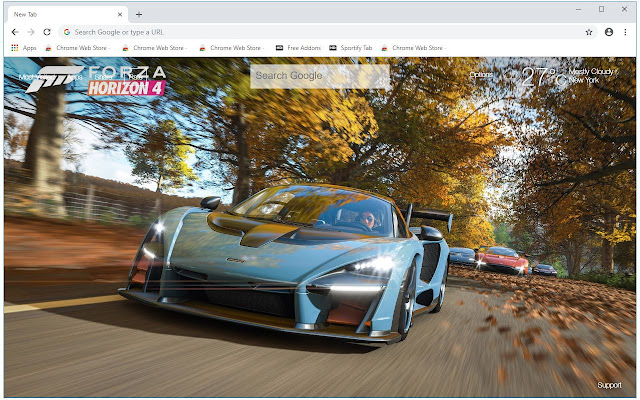Open the Sportify Tab bookmark
The image size is (640, 400).
[x=351, y=48]
